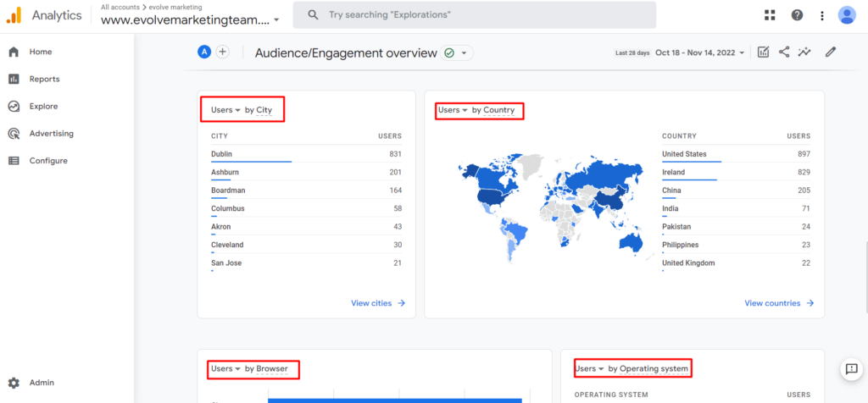Open the Users metric dropdown in Browser card
Screen dimensions: 868x403
[225, 369]
